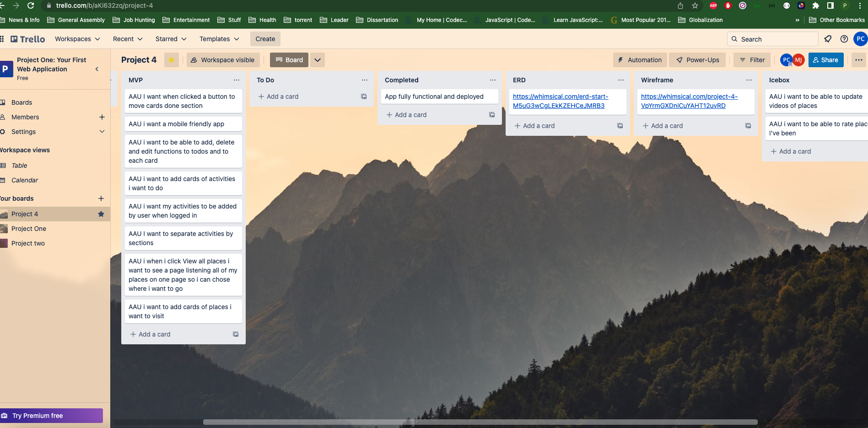The height and width of the screenshot is (428, 868).
Task: Open Calendar workspace view
Action: click(25, 180)
